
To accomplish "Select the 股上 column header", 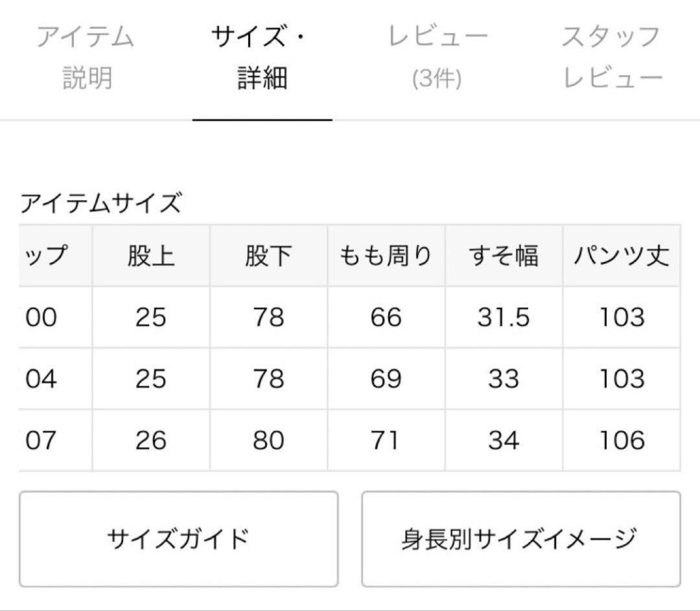I will pos(151,255).
